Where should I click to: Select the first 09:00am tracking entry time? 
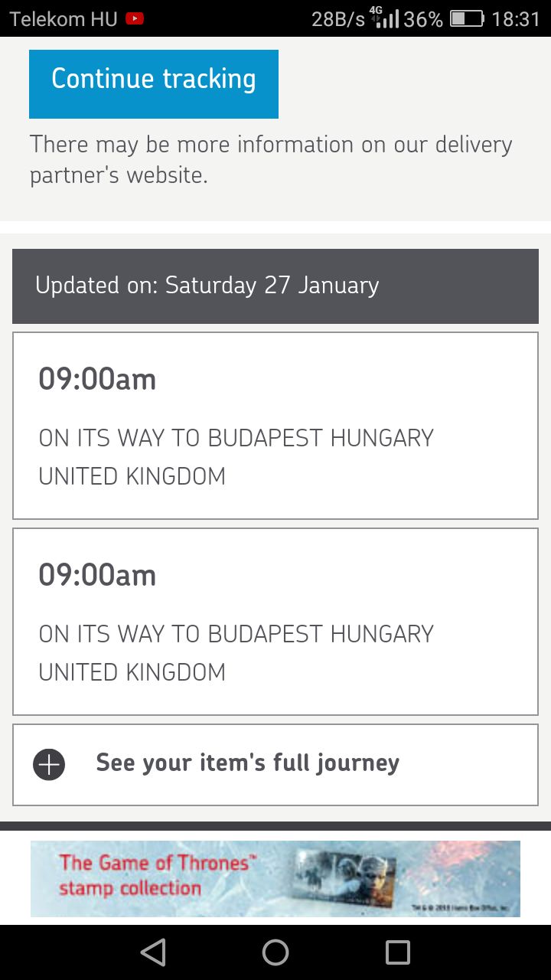(x=97, y=379)
